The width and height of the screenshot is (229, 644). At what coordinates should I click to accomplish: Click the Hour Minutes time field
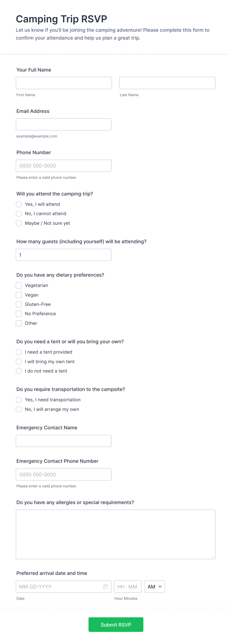pyautogui.click(x=128, y=586)
